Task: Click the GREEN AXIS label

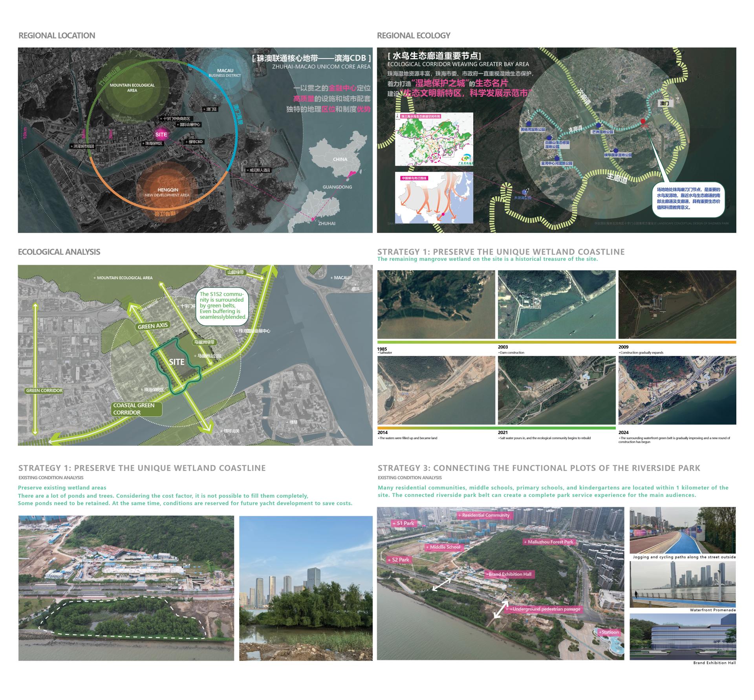Action: (x=153, y=326)
